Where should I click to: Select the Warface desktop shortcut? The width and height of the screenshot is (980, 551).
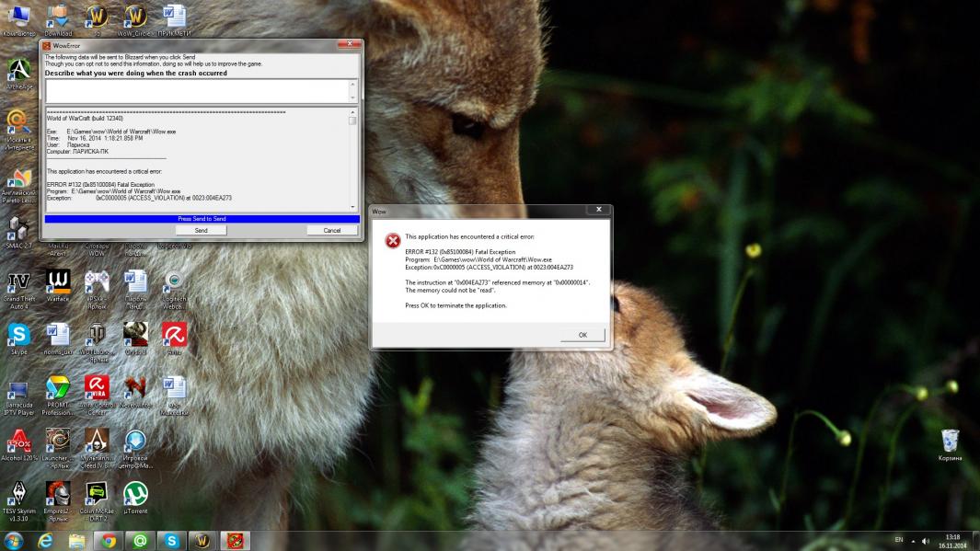[x=58, y=282]
